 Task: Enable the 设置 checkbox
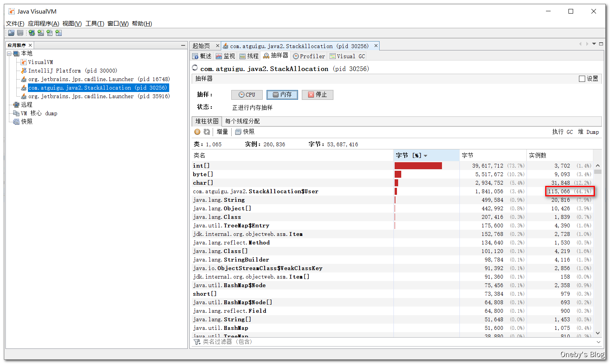coord(582,79)
